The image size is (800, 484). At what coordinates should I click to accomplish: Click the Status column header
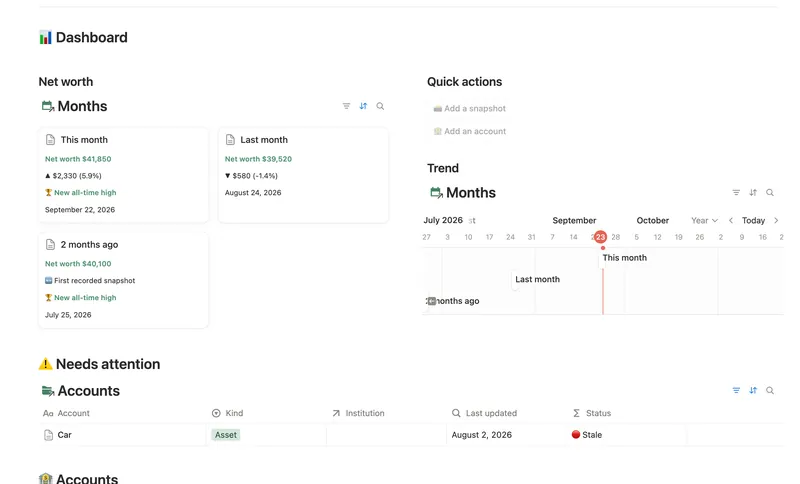point(592,413)
